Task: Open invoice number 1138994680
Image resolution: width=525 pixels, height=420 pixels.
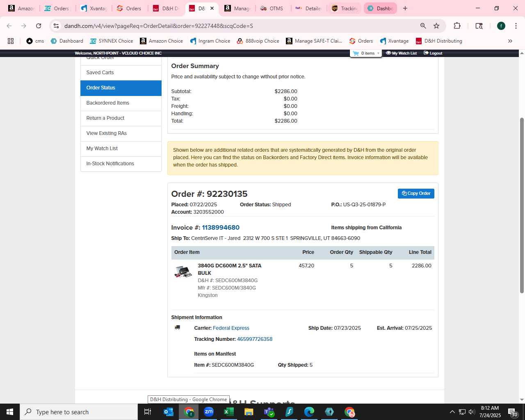Action: (221, 228)
